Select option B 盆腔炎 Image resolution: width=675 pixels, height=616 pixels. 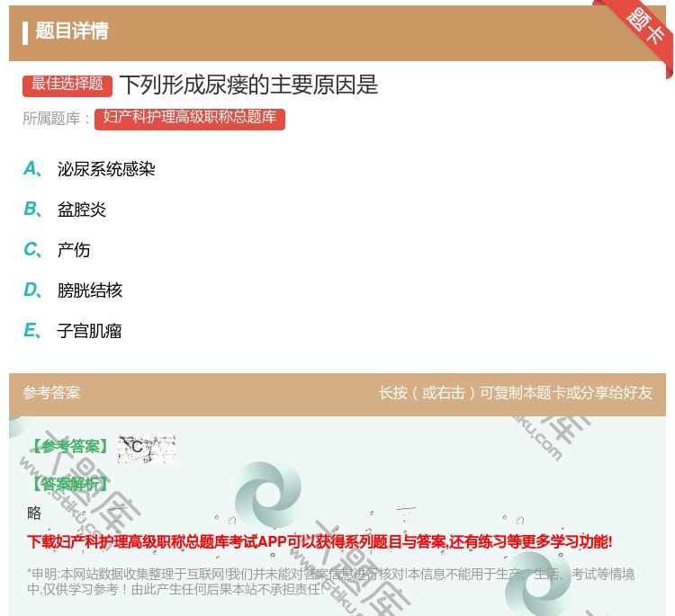click(x=65, y=210)
